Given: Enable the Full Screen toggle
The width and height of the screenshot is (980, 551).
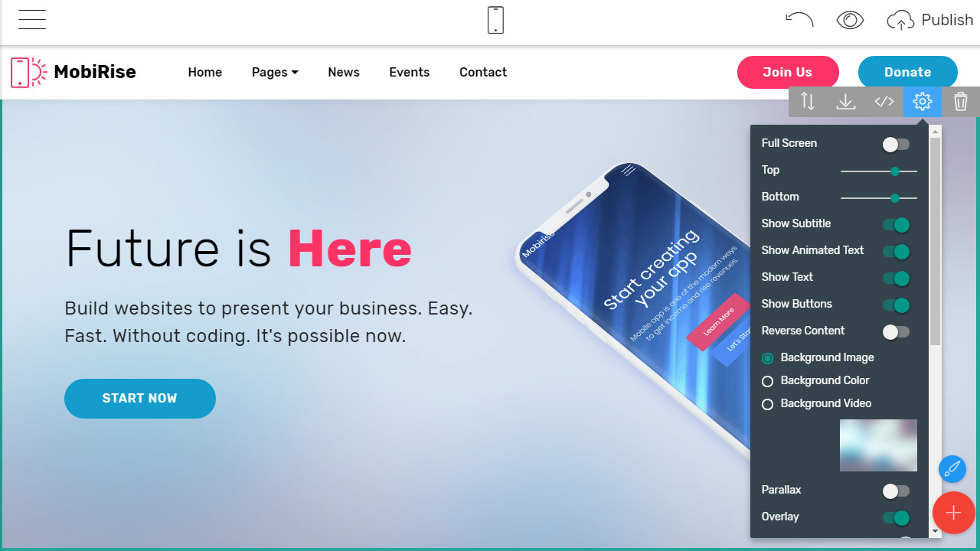Looking at the screenshot, I should point(896,144).
